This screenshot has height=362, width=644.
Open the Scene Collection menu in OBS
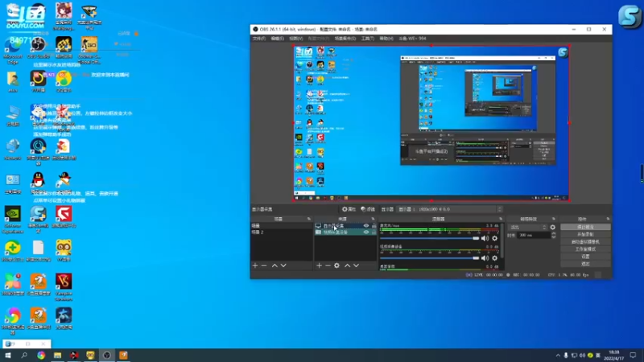click(345, 39)
